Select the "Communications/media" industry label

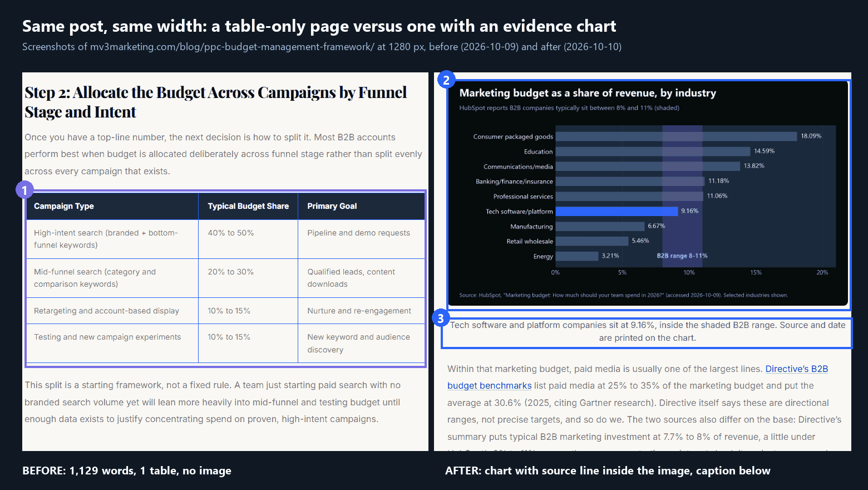coord(518,166)
